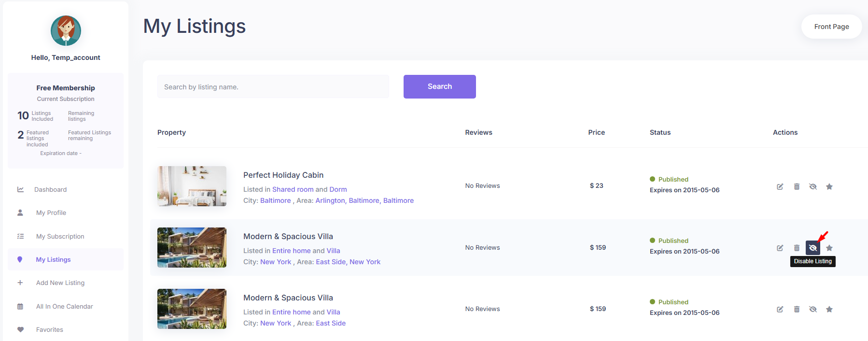Image resolution: width=868 pixels, height=341 pixels.
Task: Toggle visibility of the last Villa listing
Action: coord(813,309)
